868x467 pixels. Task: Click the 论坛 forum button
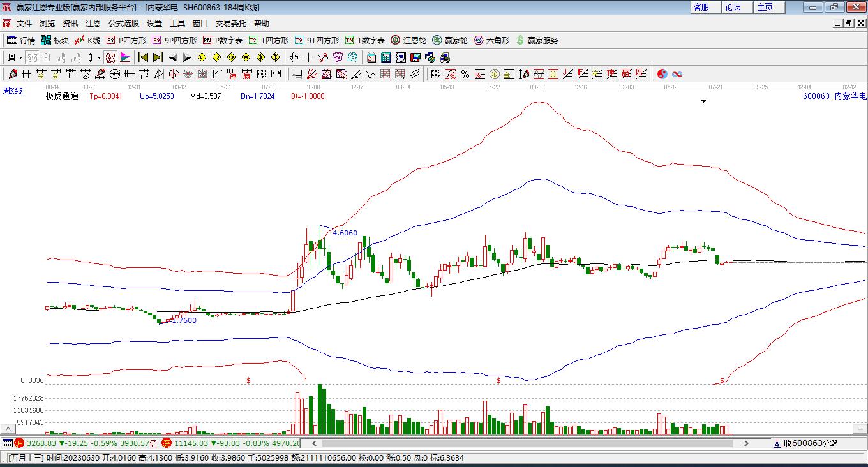738,7
